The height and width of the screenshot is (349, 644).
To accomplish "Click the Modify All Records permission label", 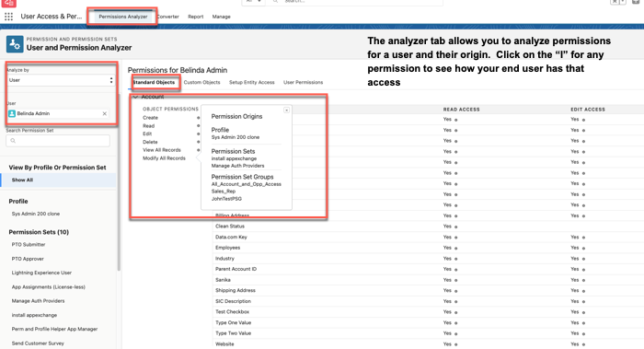I will coord(164,158).
